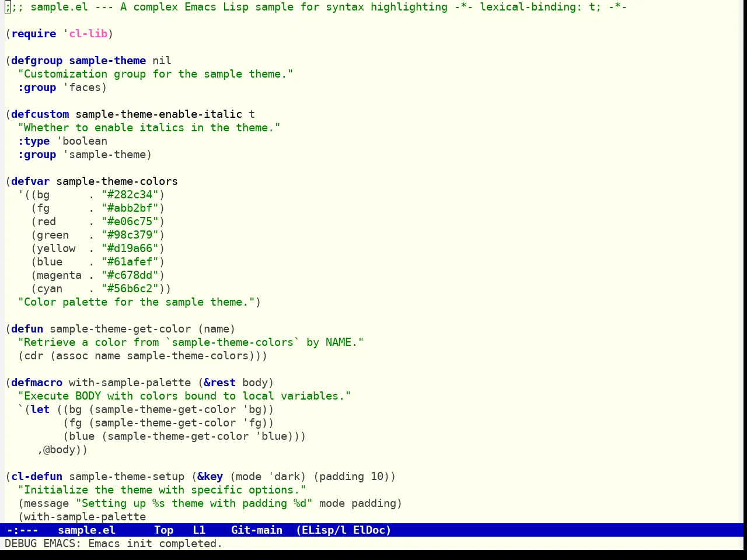747x560 pixels.
Task: Click the header comment's 'lexical-binding: t;' text
Action: point(540,7)
